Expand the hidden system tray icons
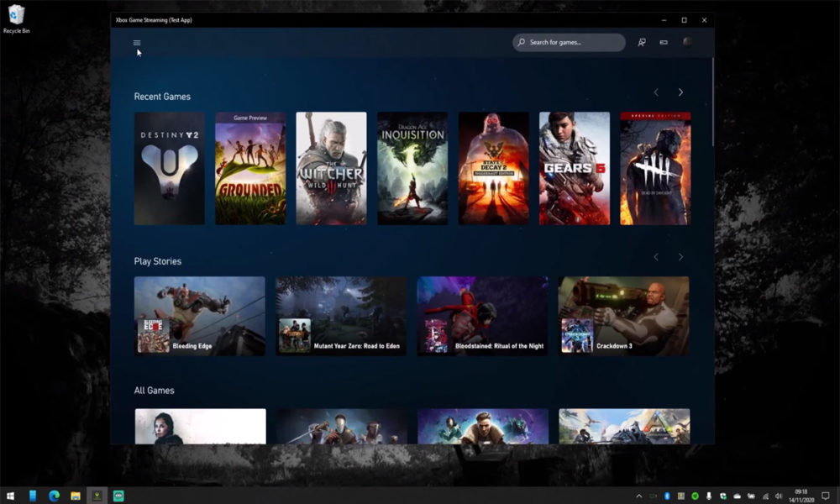This screenshot has width=840, height=504. [639, 496]
